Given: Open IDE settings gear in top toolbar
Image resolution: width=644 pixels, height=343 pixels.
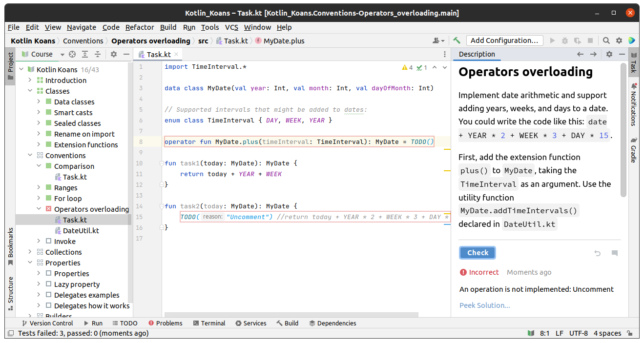Looking at the screenshot, I should pyautogui.click(x=619, y=40).
